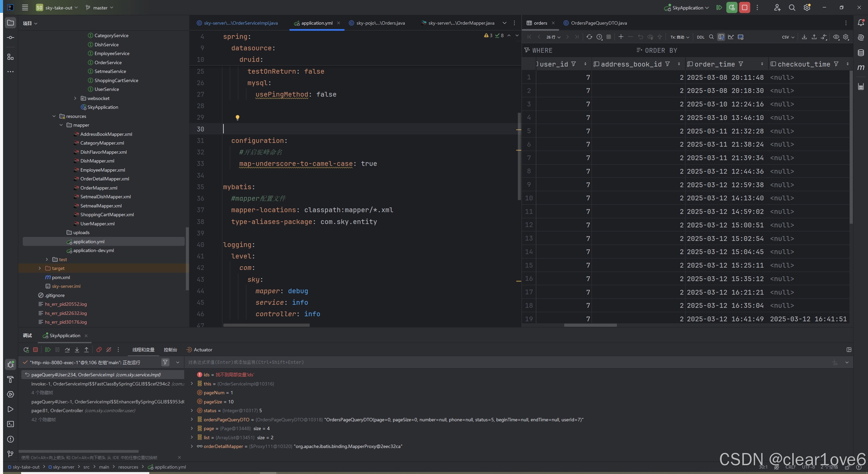Viewport: 868px width, 474px height.
Task: Open the Database tool window sidebar icon
Action: tap(861, 52)
